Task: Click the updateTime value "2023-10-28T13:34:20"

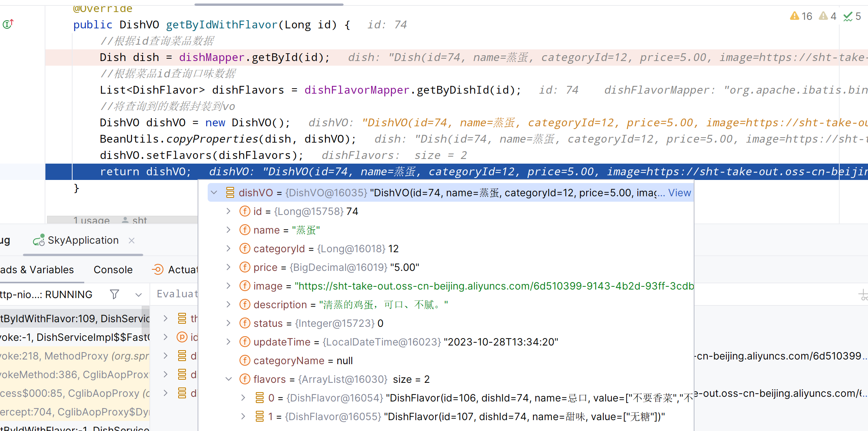Action: [501, 342]
